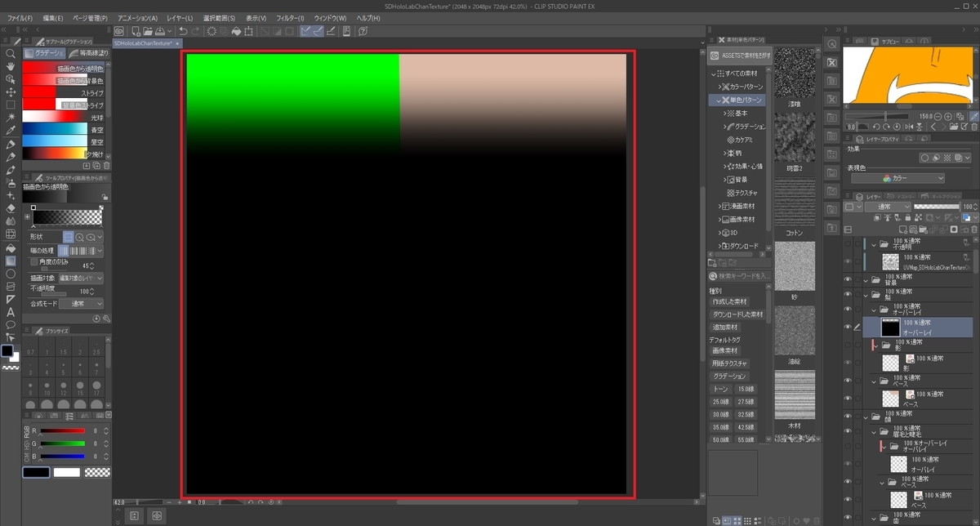Viewport: 980px width, 526px height.
Task: Open the フィルター(I) menu
Action: [x=290, y=18]
